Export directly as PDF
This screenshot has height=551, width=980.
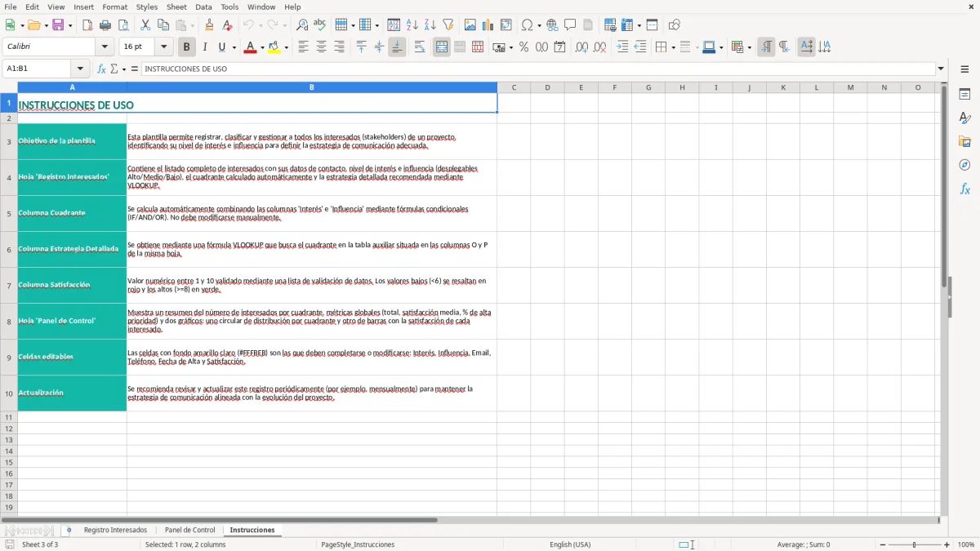pyautogui.click(x=87, y=25)
